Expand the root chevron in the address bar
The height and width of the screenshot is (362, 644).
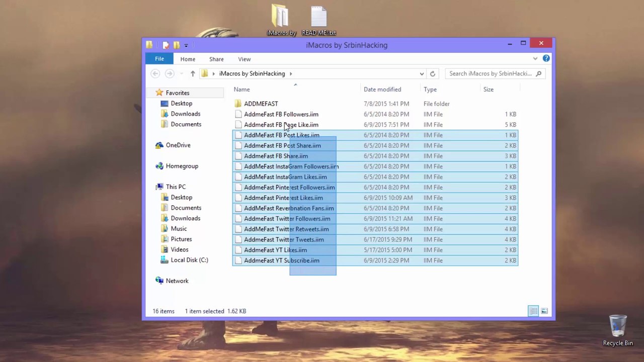tap(213, 74)
